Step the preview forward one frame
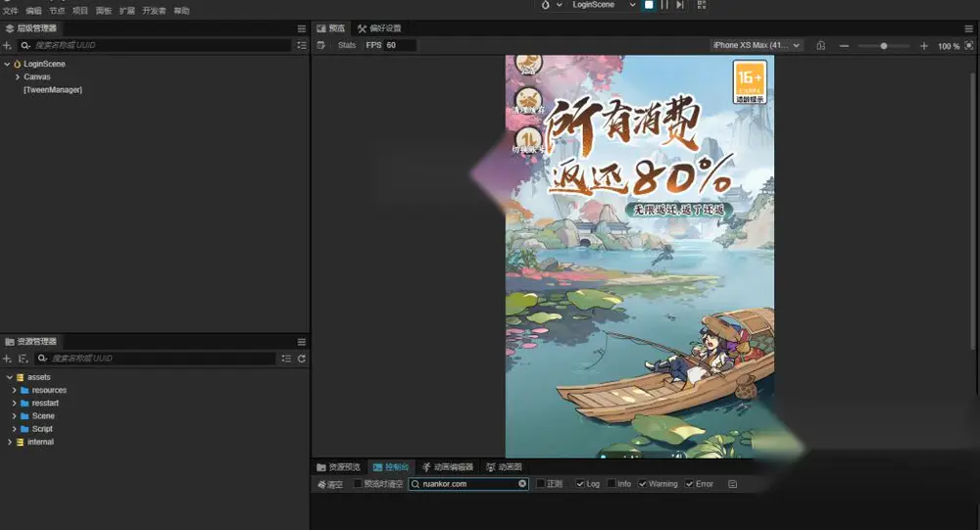This screenshot has height=530, width=980. point(680,5)
